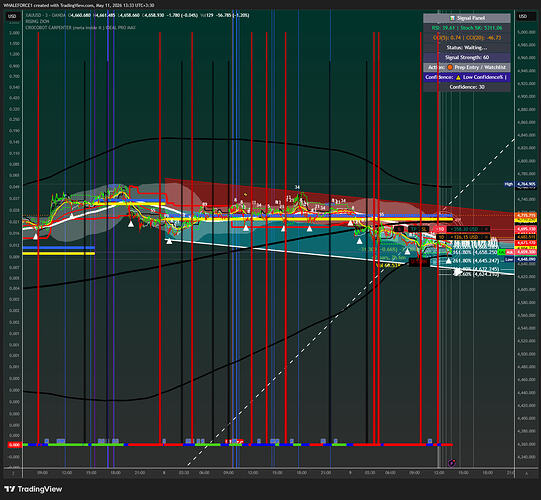The height and width of the screenshot is (500, 541).
Task: Click the Status: Waiting row in Signal Panel
Action: 467,48
